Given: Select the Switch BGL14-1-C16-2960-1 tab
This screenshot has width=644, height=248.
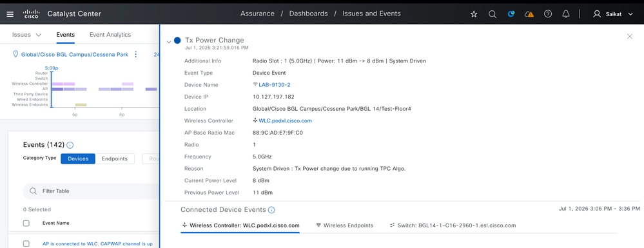Looking at the screenshot, I should pyautogui.click(x=453, y=225).
